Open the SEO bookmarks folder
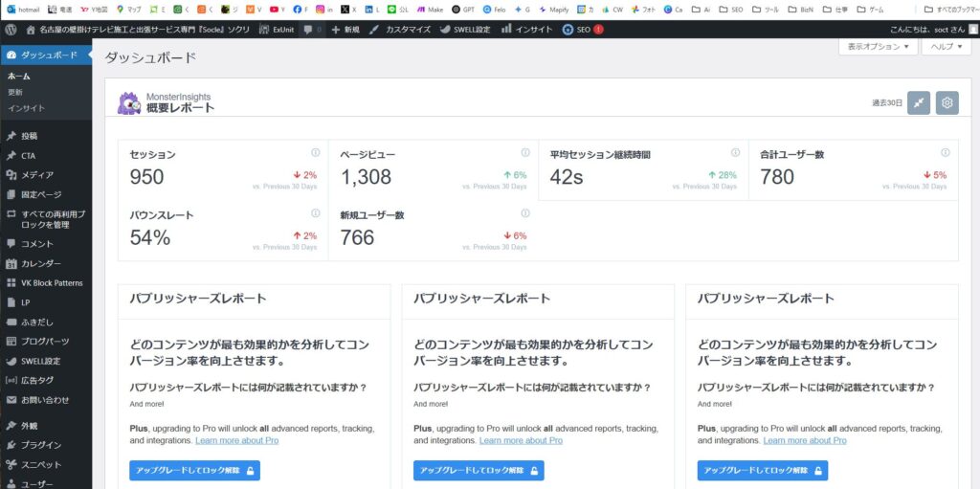The image size is (980, 489). click(731, 10)
